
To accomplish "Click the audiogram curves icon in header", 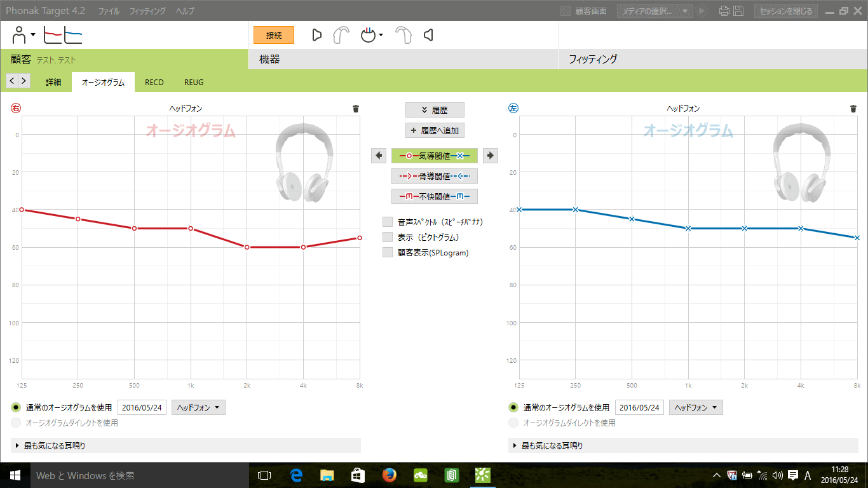I will (62, 35).
